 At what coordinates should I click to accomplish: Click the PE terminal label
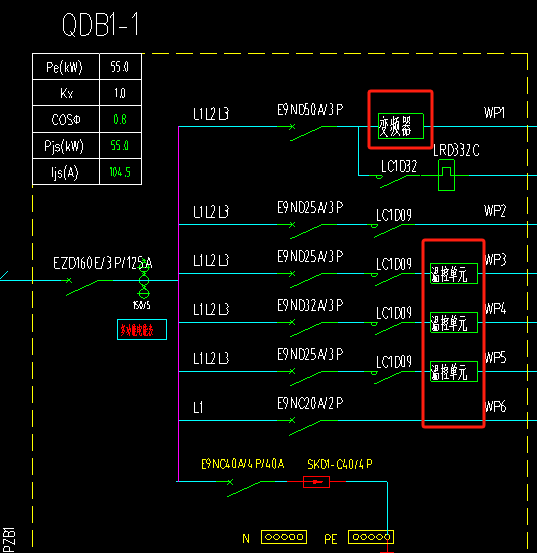(331, 539)
